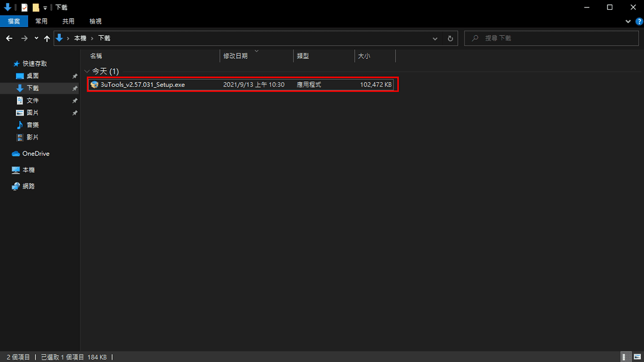Select 本機 in the navigation pane
This screenshot has height=362, width=644.
click(28, 170)
